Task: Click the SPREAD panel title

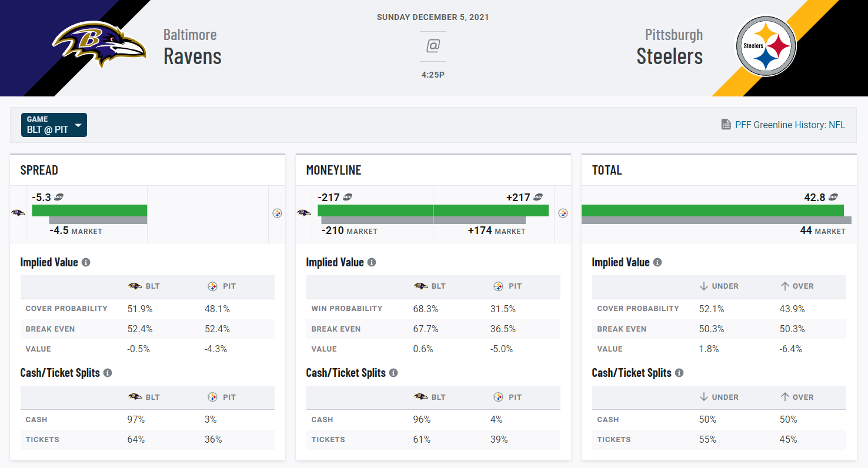Action: [x=39, y=170]
